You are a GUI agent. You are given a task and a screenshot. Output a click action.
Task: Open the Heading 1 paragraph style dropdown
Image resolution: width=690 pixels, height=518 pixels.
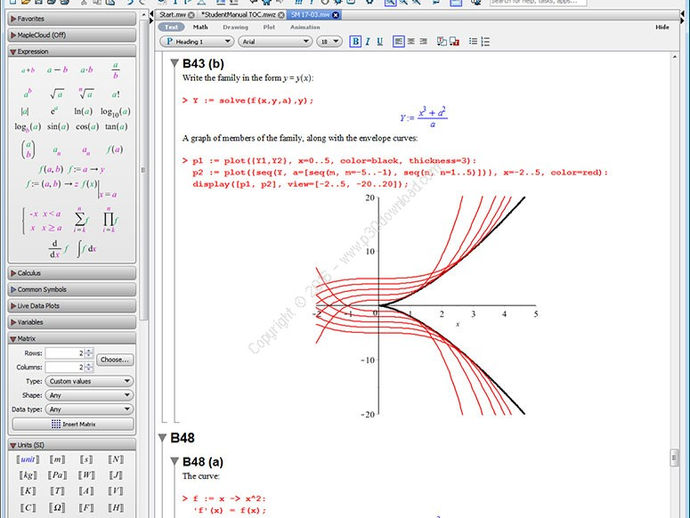(x=196, y=41)
